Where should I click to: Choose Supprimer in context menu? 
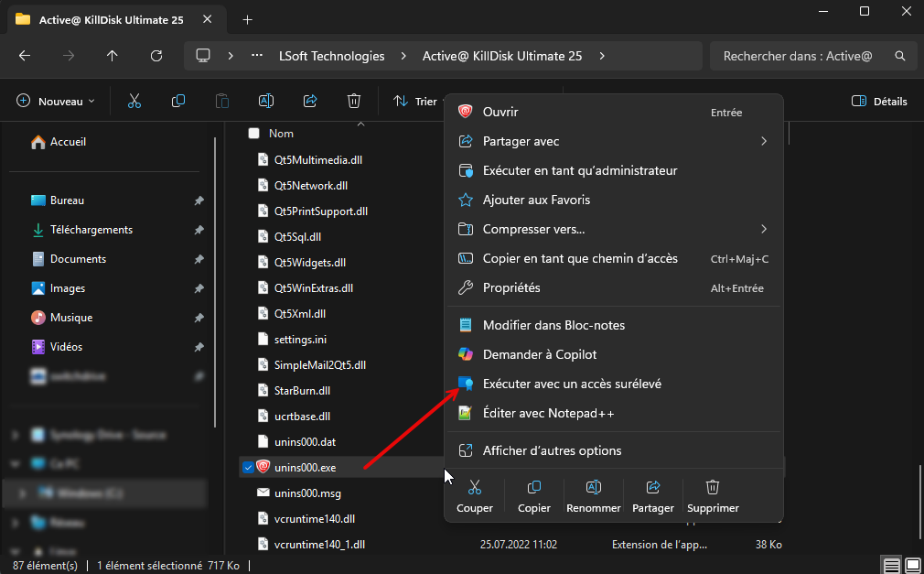click(x=713, y=496)
